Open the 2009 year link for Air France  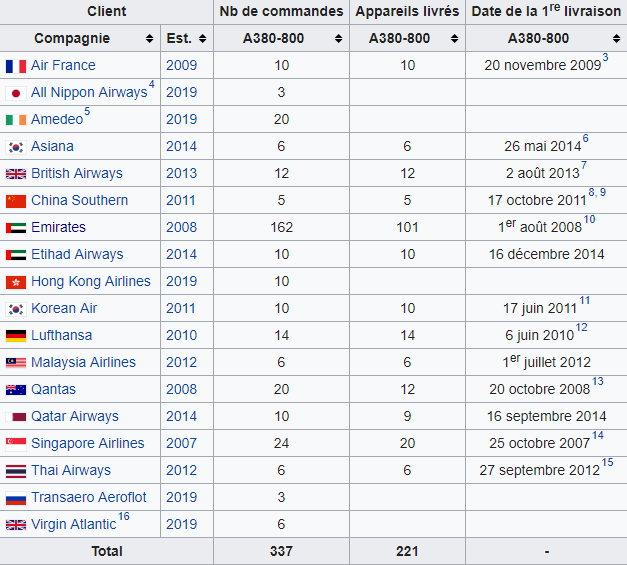pyautogui.click(x=182, y=65)
